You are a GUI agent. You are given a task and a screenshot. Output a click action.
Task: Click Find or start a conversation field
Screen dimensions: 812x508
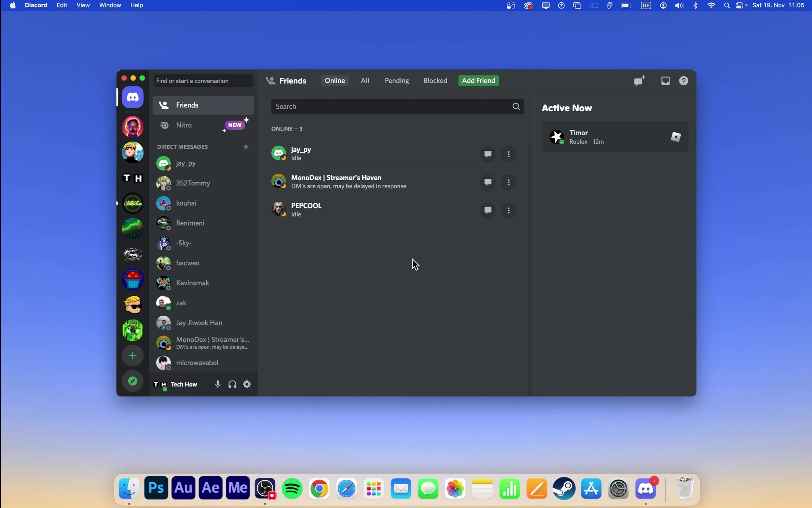204,81
